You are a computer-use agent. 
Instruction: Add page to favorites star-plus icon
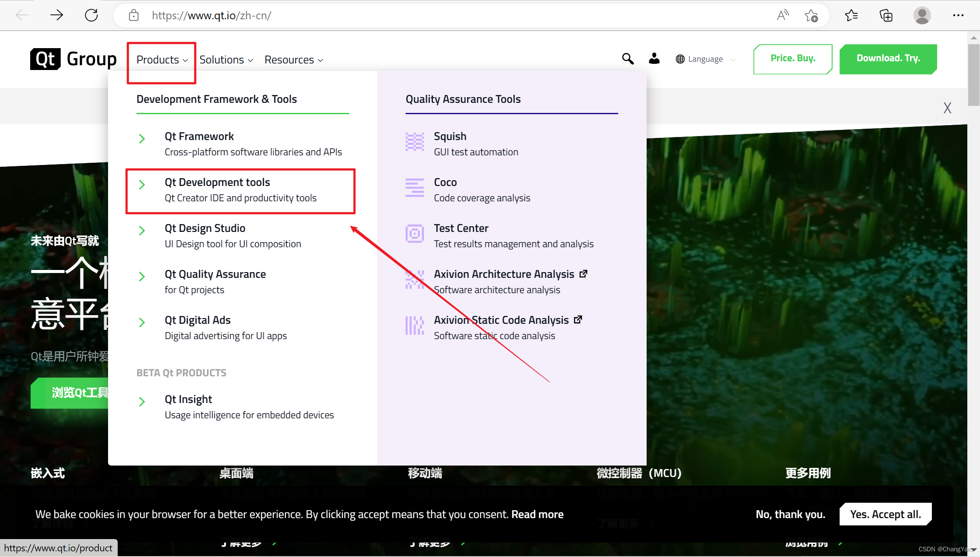click(x=811, y=16)
